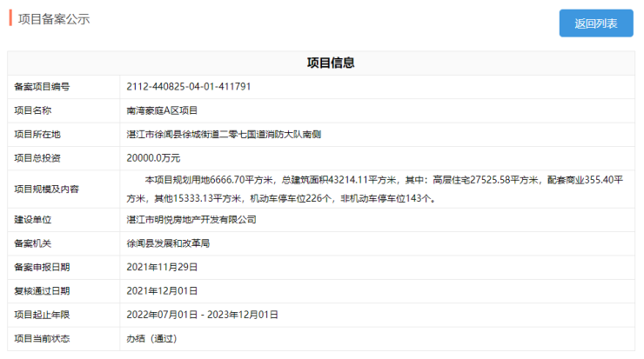
Task: Click the 备案申报日期 label cell
Action: 64,267
